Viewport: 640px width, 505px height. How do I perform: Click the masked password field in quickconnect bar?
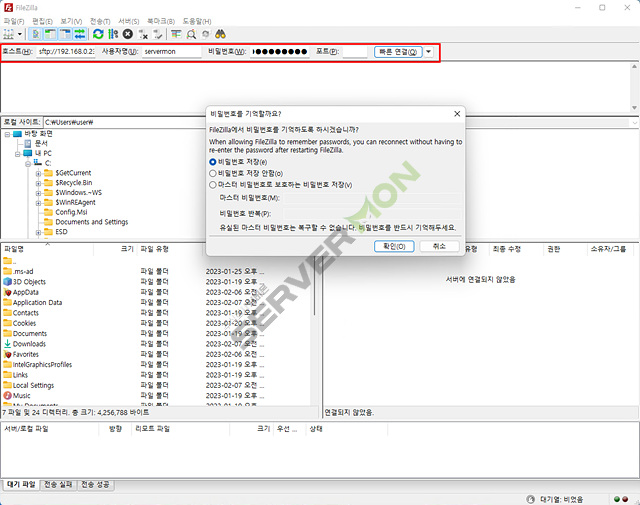point(279,52)
